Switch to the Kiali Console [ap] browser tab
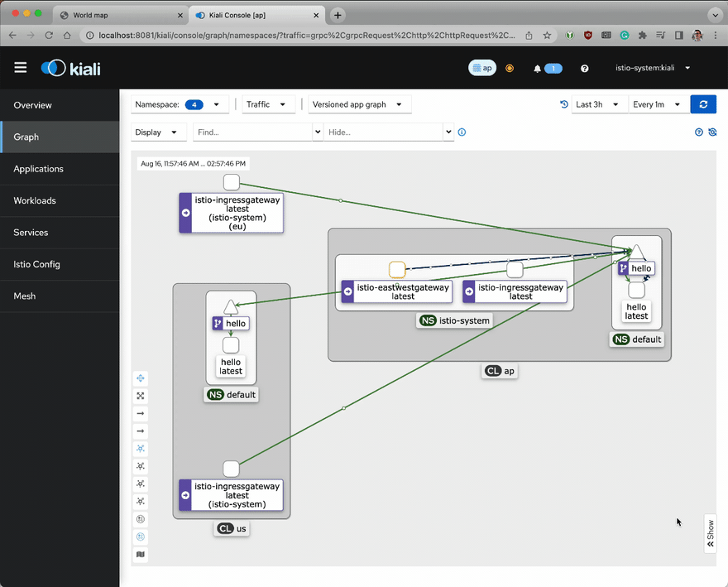This screenshot has width=728, height=587. pyautogui.click(x=257, y=15)
